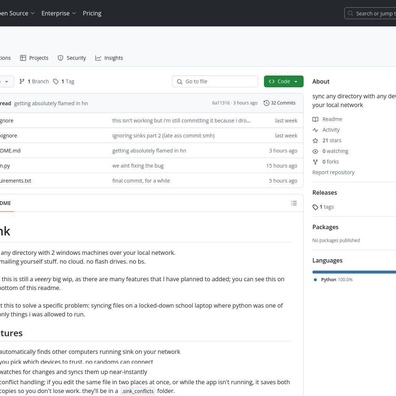Go to Pricing page
This screenshot has height=396, width=396.
(92, 13)
